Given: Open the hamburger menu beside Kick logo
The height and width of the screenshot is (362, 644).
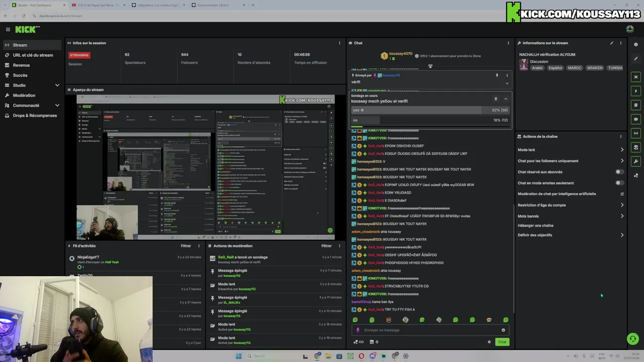Looking at the screenshot, I should pyautogui.click(x=8, y=30).
